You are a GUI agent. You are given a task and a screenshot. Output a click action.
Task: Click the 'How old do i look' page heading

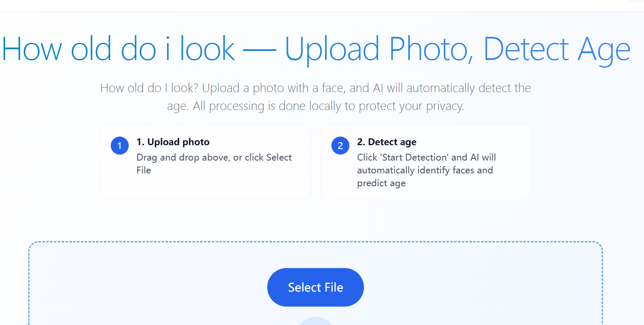click(x=315, y=48)
